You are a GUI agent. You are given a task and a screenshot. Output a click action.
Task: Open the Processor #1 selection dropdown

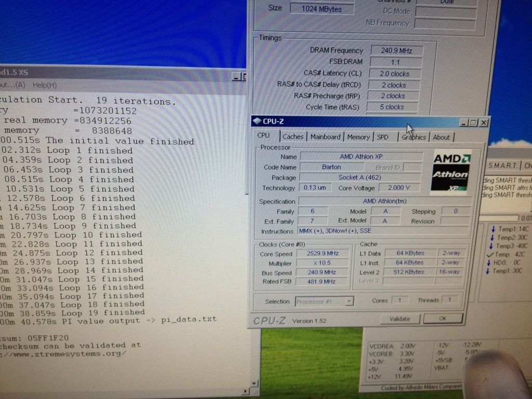pyautogui.click(x=349, y=301)
